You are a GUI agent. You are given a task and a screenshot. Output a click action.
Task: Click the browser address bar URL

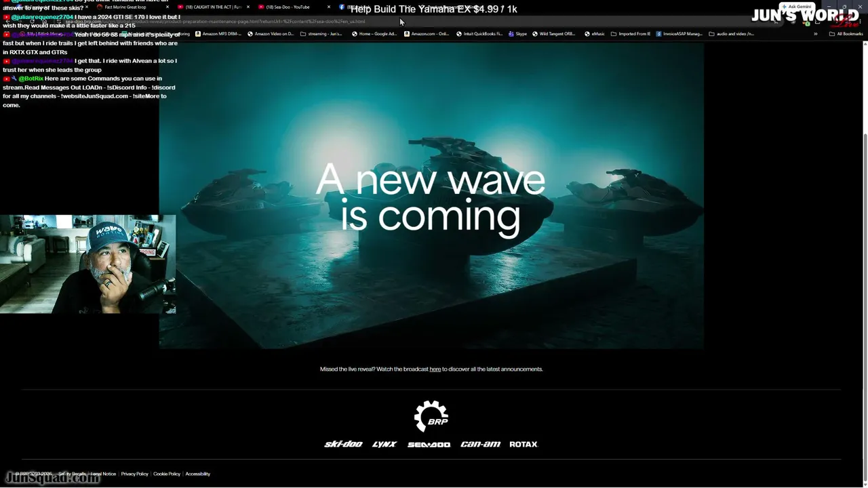click(x=216, y=22)
